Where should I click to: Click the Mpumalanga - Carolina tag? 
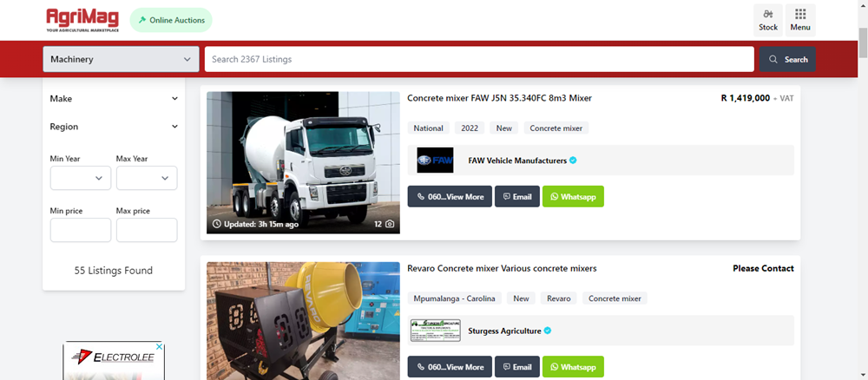point(455,298)
